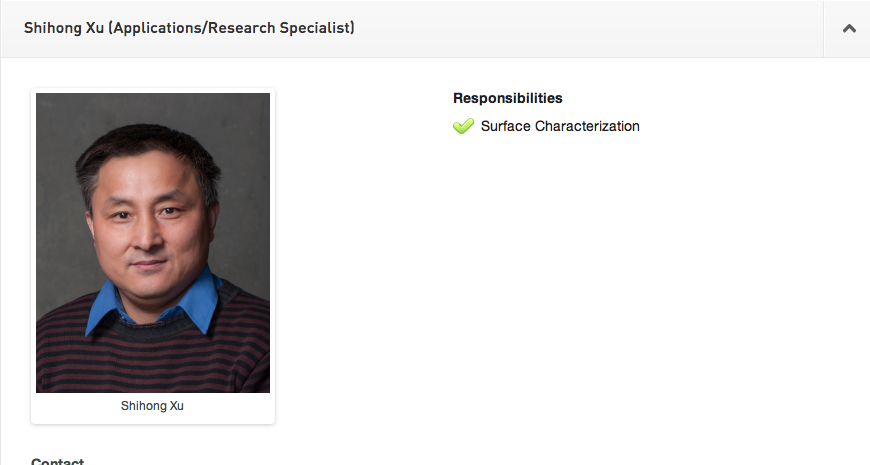870x465 pixels.
Task: Click the "Shihong Xu" caption under the photo
Action: 152,406
